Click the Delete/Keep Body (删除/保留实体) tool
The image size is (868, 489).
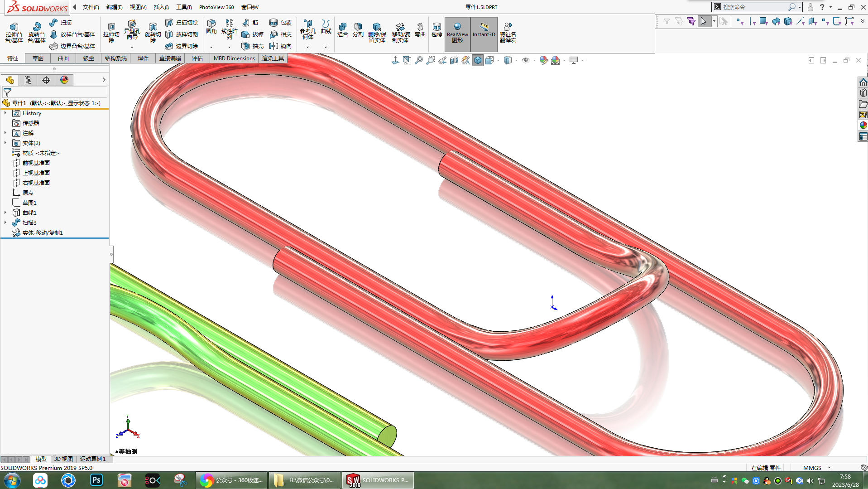(x=377, y=32)
